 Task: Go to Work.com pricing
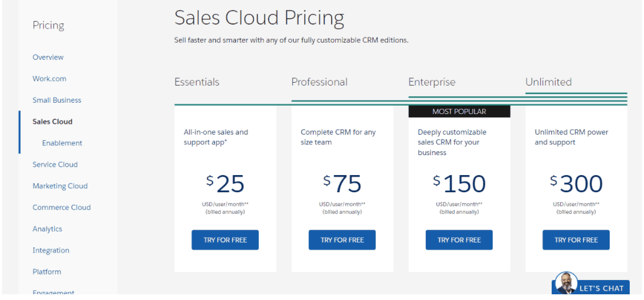point(49,79)
